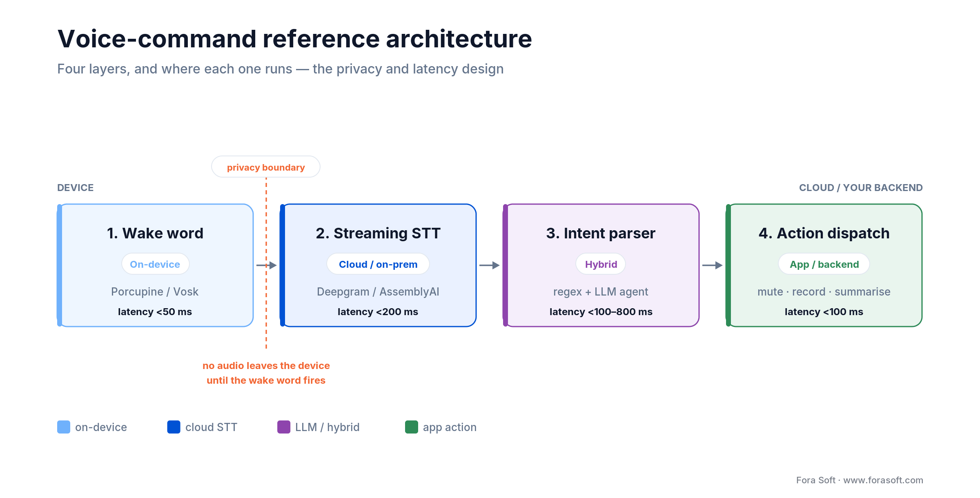Viewport: 980px width, 498px height.
Task: Click the arrow from Wake word to Streaming STT
Action: tap(267, 265)
